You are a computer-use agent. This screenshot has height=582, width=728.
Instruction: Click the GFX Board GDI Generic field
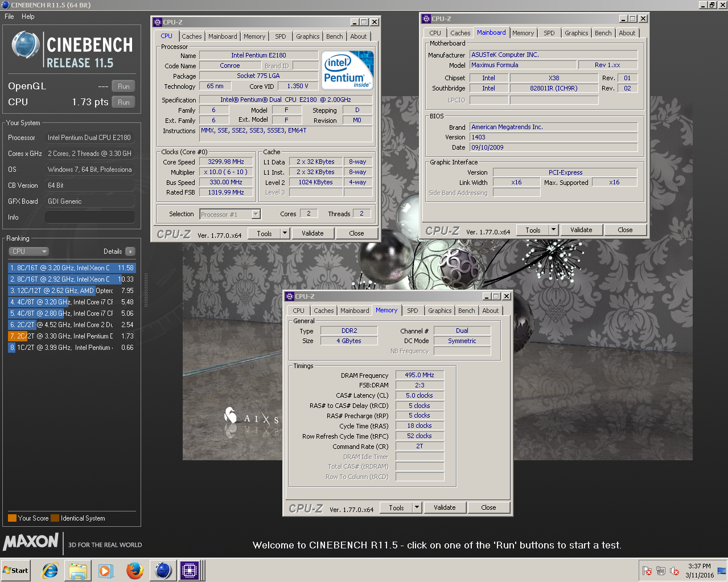(90, 201)
